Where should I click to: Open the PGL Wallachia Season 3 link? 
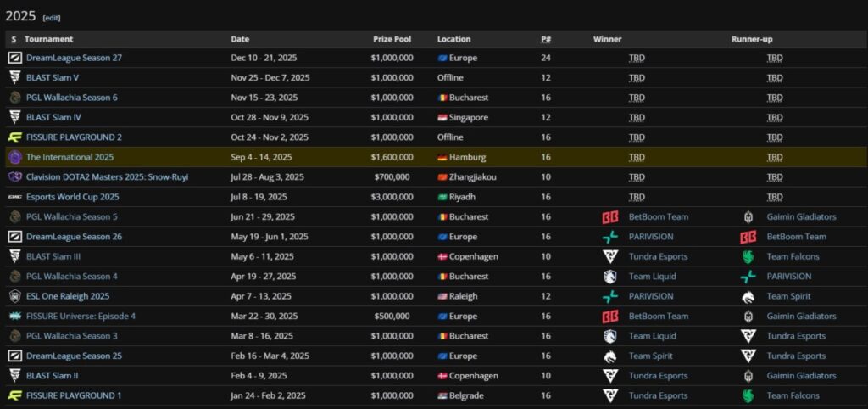click(72, 336)
